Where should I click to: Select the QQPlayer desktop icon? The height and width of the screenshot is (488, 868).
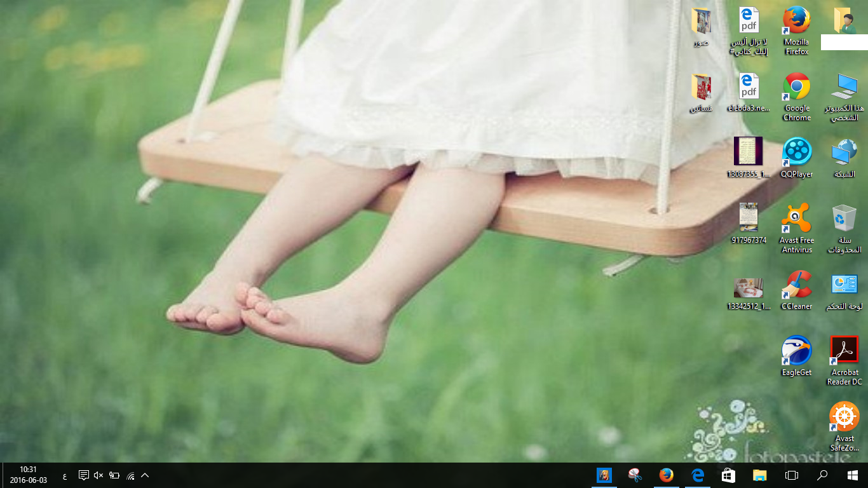pos(796,152)
